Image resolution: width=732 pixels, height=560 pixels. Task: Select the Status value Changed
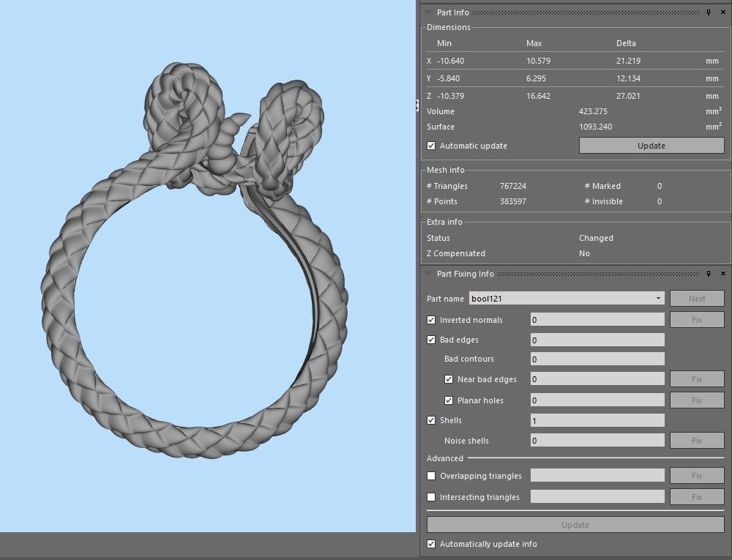596,238
